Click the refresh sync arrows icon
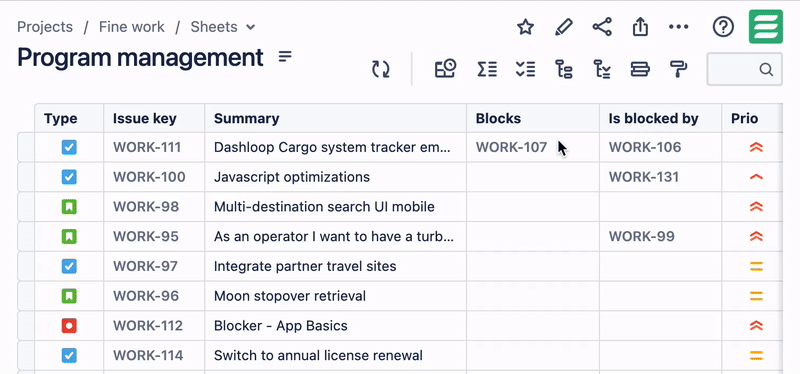Image resolution: width=800 pixels, height=374 pixels. [381, 69]
